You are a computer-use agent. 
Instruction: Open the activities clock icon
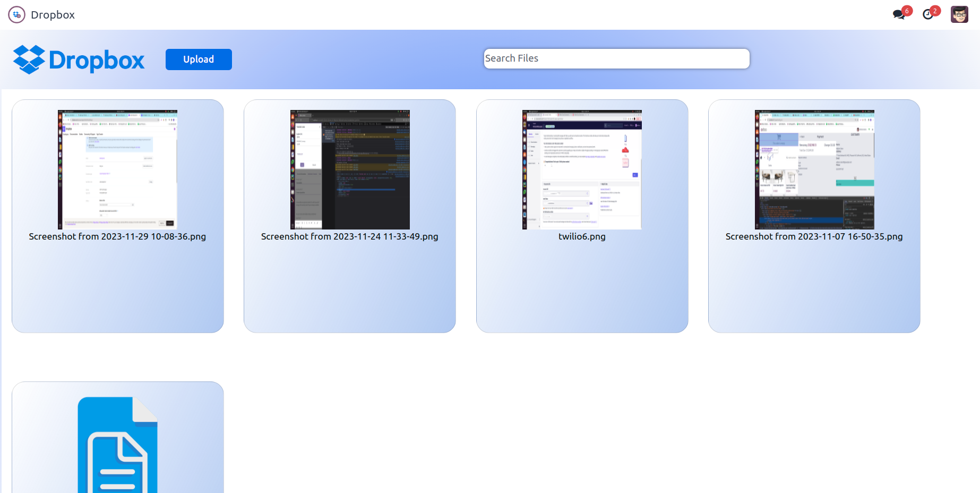(928, 14)
